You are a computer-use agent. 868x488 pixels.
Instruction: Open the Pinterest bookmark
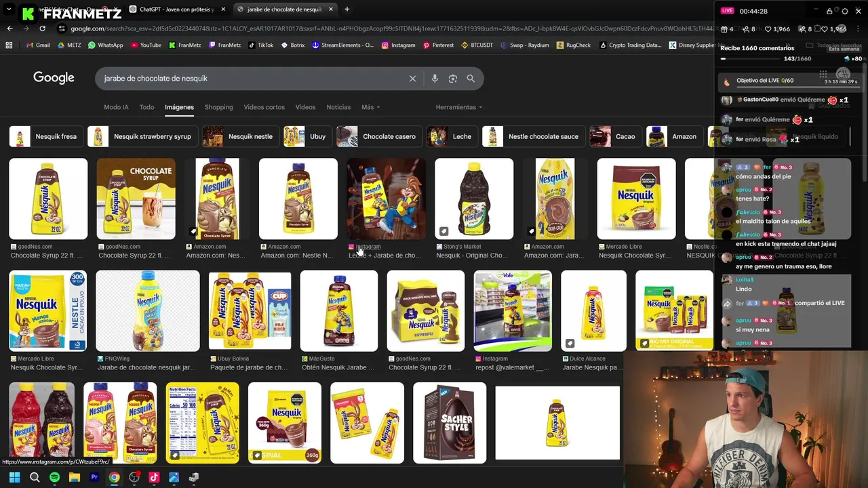coord(438,45)
